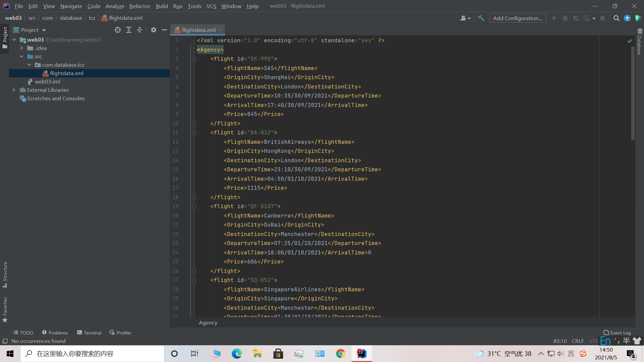This screenshot has height=362, width=644.
Task: Fold the flight BA-032 block
Action: coord(194,133)
